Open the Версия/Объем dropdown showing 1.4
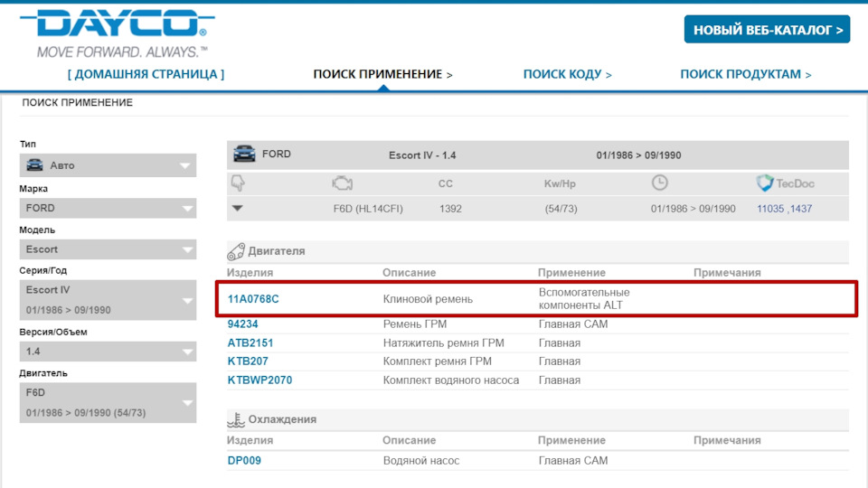The width and height of the screenshot is (868, 488). click(108, 352)
